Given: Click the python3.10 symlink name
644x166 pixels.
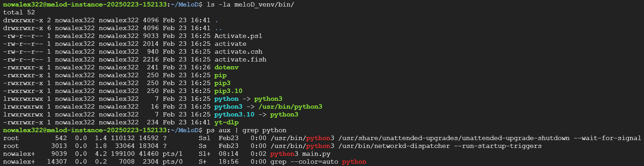Looking at the screenshot, I should [234, 114].
